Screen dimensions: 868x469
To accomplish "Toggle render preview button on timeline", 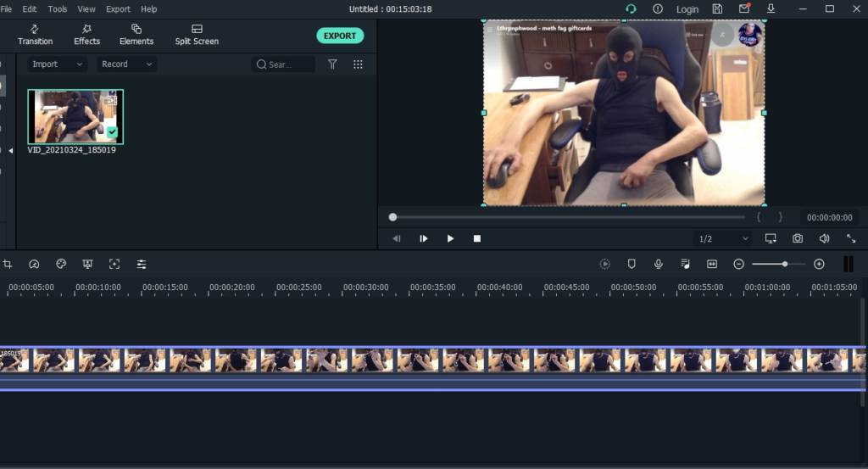I will [604, 264].
